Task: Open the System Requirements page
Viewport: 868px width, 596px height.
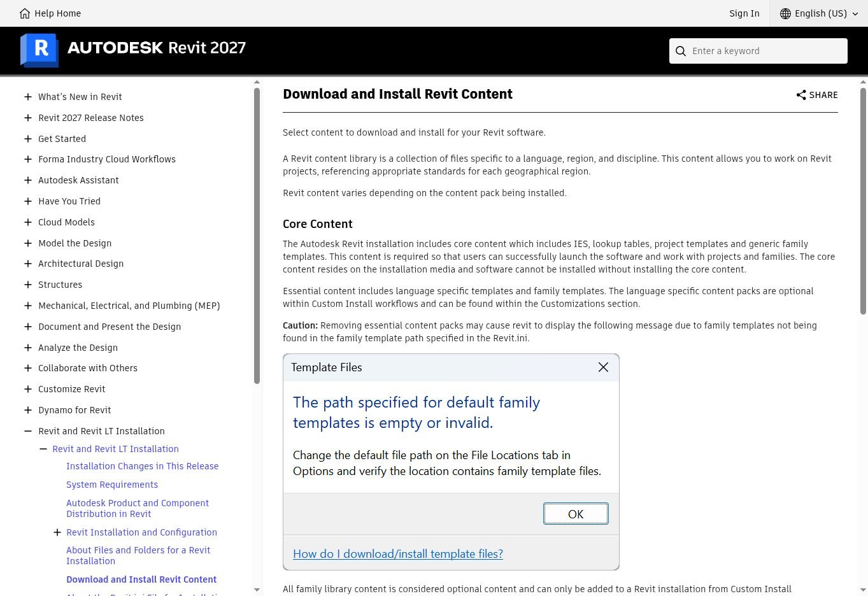Action: coord(112,485)
